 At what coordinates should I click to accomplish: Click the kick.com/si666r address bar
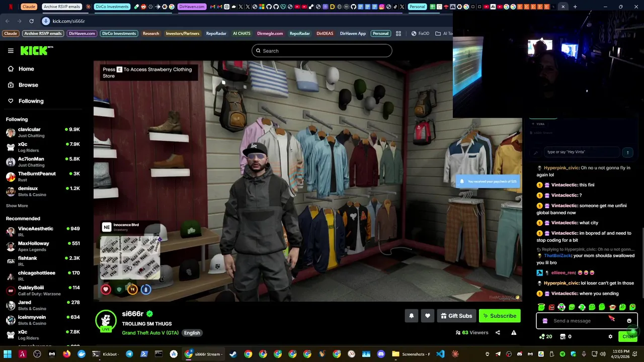(68, 21)
